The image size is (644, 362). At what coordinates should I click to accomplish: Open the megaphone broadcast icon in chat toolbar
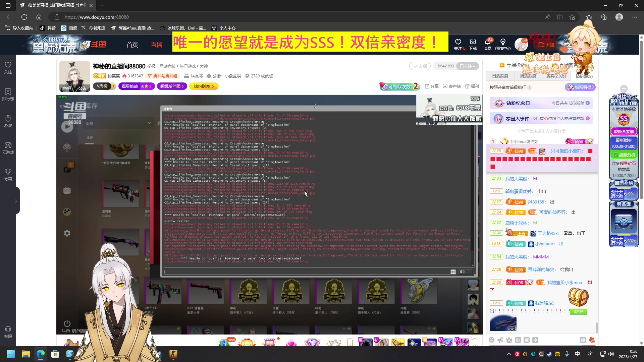point(500,340)
